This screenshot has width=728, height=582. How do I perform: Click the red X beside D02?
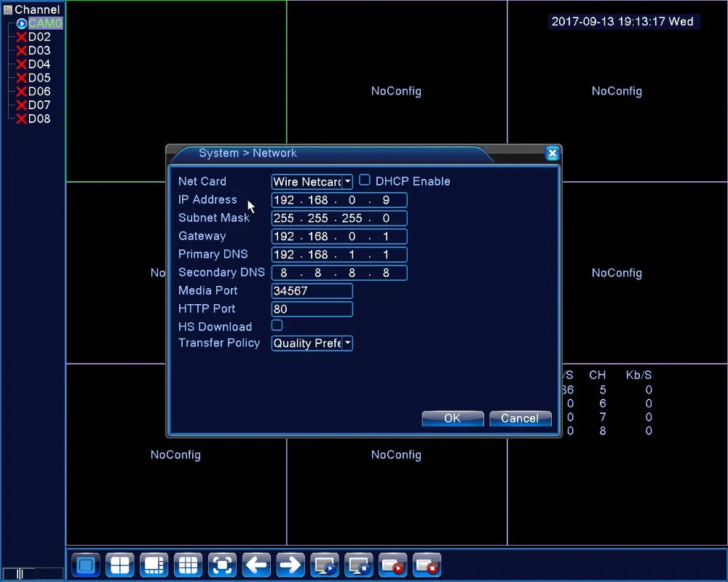[21, 37]
